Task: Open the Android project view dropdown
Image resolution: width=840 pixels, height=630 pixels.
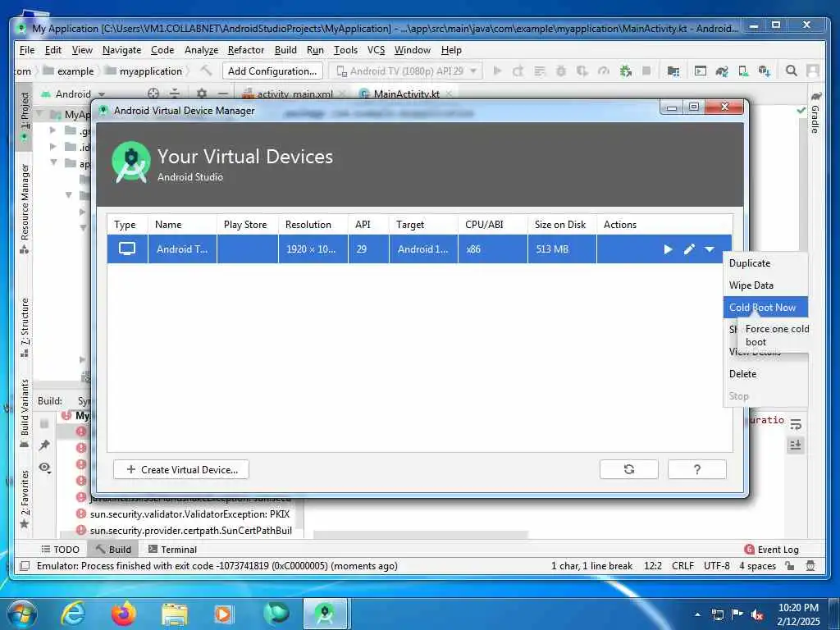Action: (73, 94)
